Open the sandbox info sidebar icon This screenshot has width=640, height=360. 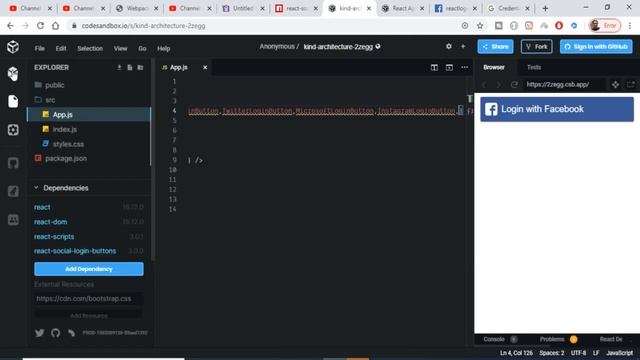(x=13, y=73)
